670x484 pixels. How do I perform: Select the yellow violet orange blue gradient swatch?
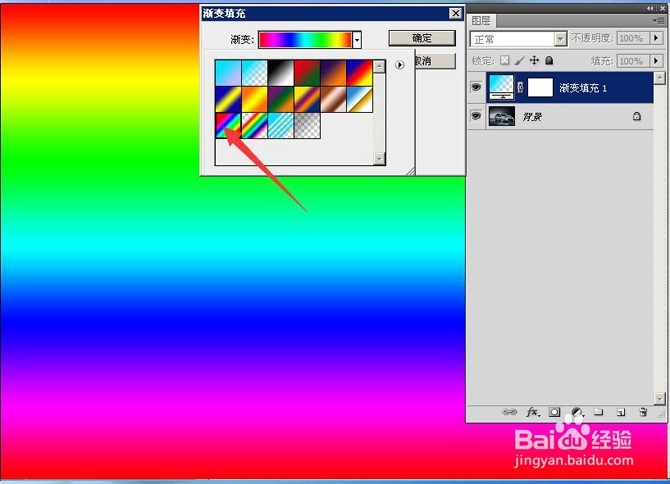tap(307, 99)
